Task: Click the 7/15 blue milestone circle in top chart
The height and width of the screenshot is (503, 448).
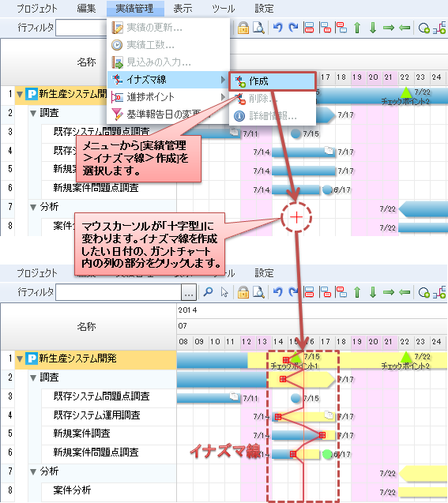Action: point(296,133)
